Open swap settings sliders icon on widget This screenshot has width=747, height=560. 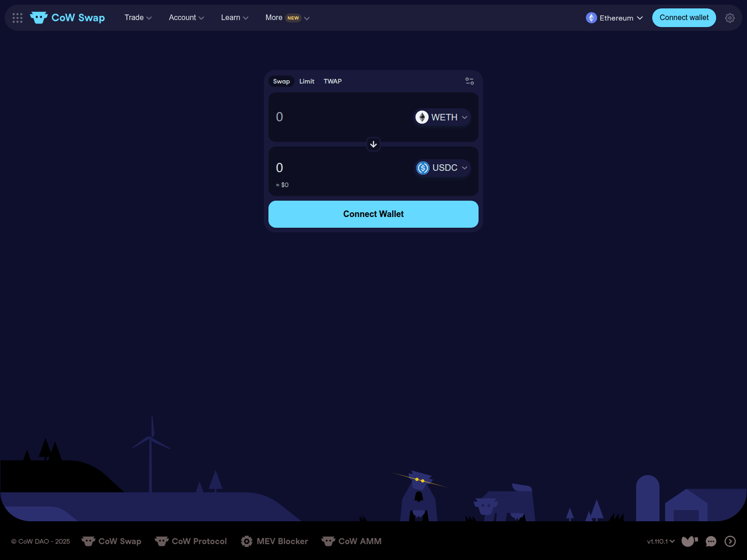pyautogui.click(x=470, y=81)
